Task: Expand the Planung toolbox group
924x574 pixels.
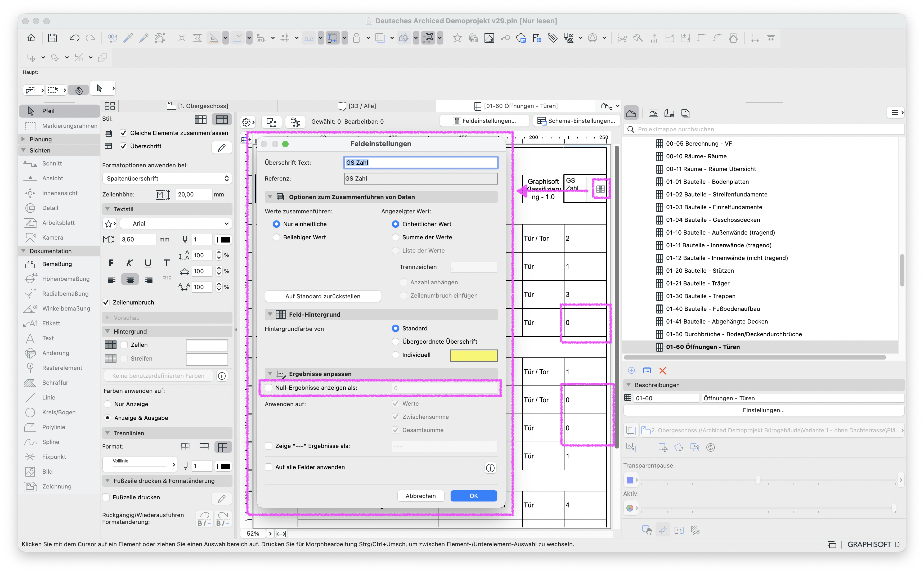Action: [24, 139]
